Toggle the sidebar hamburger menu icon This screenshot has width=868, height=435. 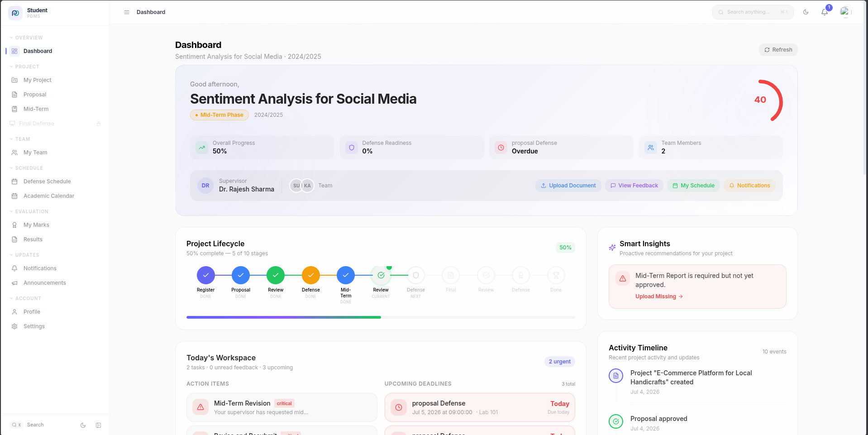127,12
